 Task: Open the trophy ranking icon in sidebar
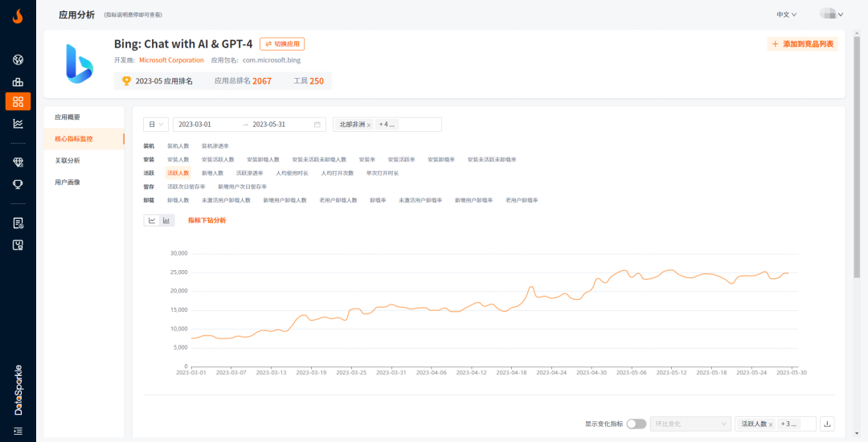point(18,184)
